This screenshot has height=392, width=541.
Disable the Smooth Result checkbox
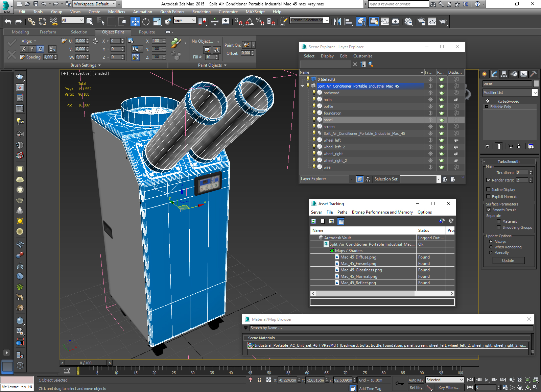[488, 210]
